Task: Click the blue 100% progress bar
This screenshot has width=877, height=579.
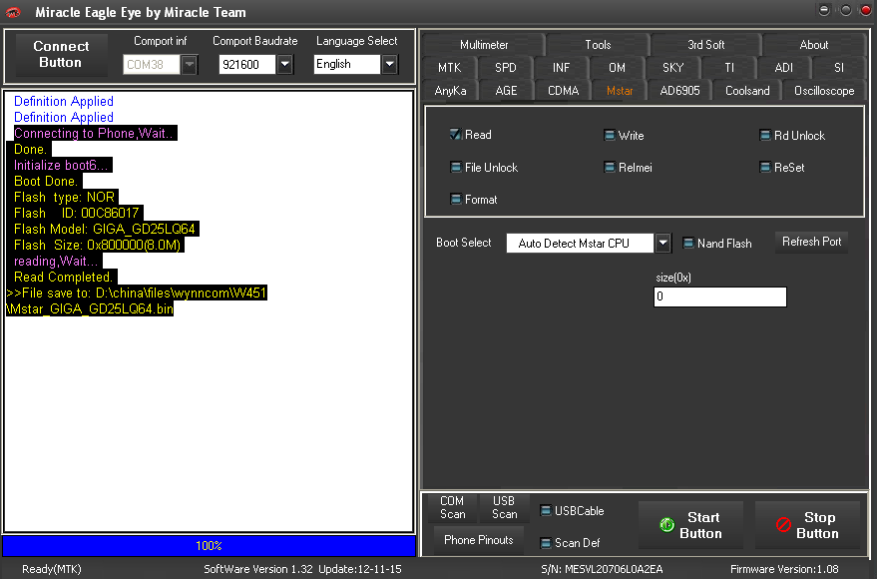Action: point(209,545)
